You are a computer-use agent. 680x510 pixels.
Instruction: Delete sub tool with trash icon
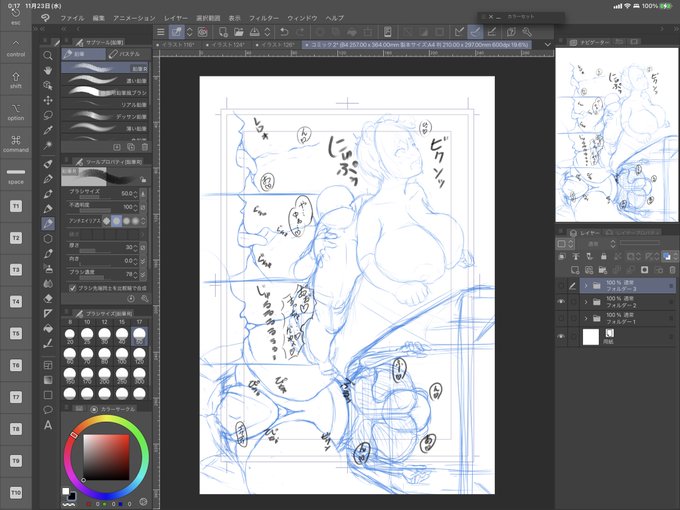[x=145, y=147]
